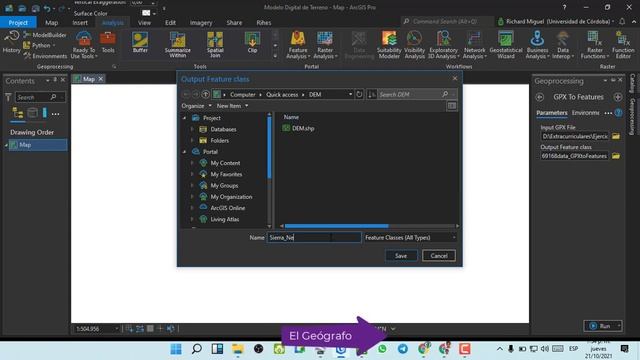Collapse the Portal tree node
This screenshot has width=640, height=360.
tap(184, 152)
